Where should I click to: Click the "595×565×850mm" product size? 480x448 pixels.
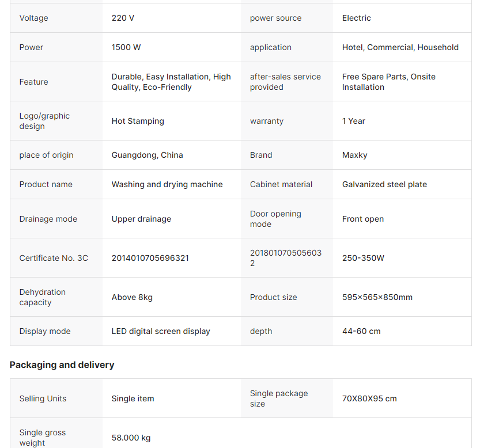[x=377, y=297]
